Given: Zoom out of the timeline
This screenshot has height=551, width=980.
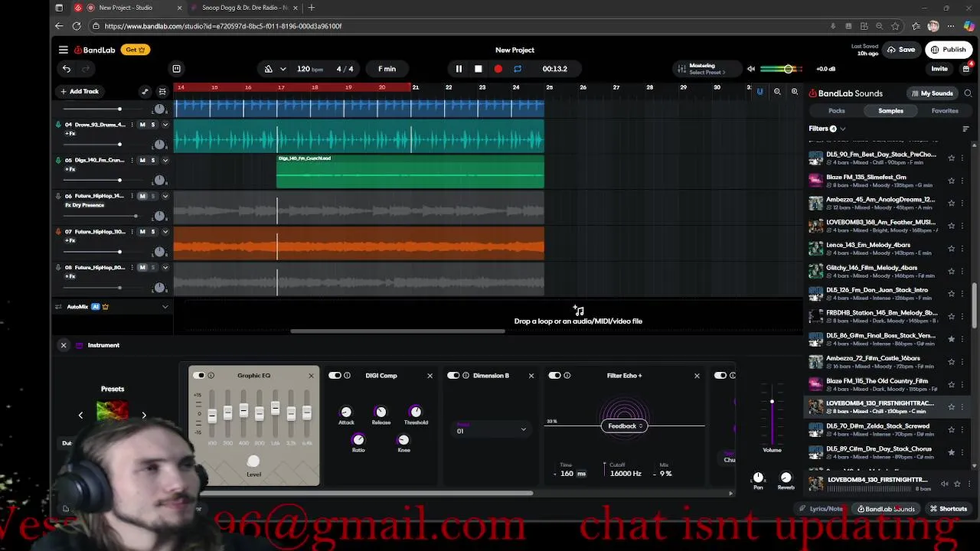Looking at the screenshot, I should [777, 92].
